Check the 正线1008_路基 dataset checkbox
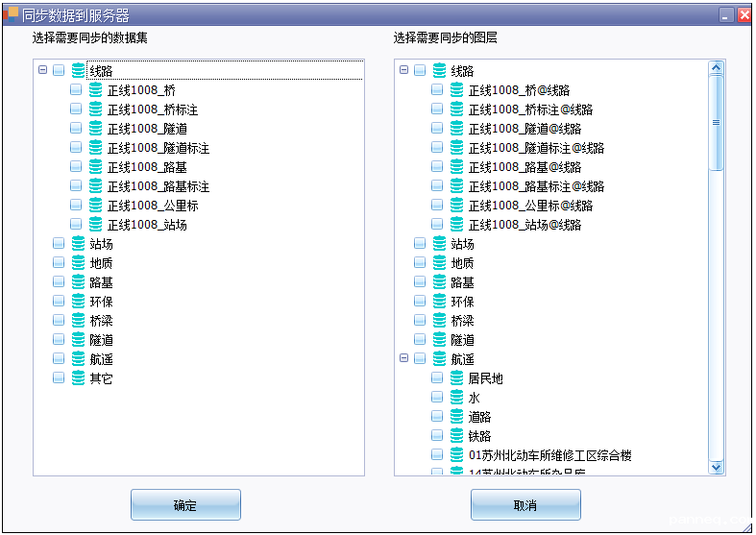This screenshot has height=535, width=756. point(76,167)
